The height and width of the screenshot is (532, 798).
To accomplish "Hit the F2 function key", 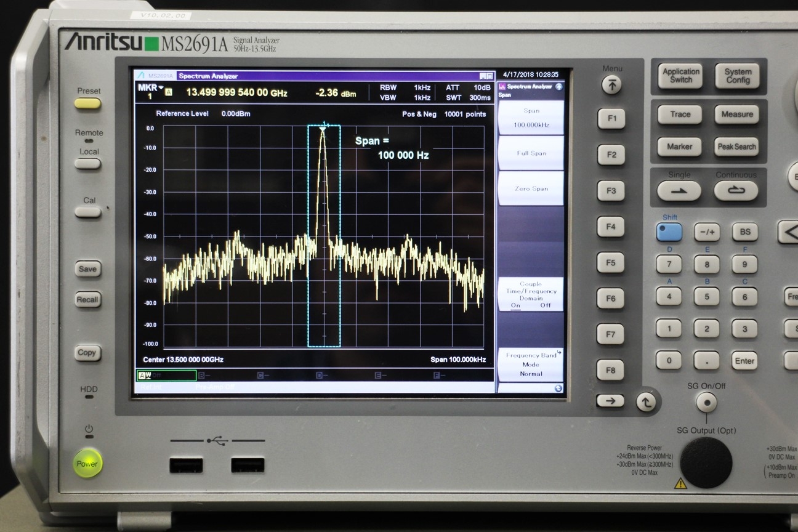I will [x=611, y=155].
